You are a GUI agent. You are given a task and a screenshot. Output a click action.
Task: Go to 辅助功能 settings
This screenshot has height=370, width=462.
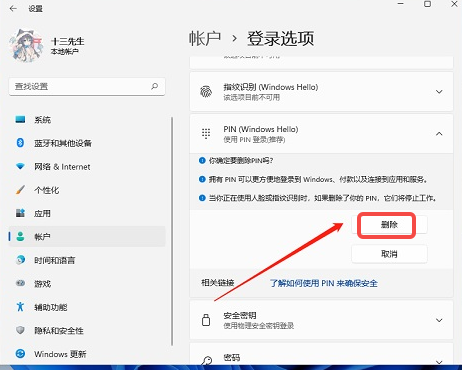click(x=87, y=307)
